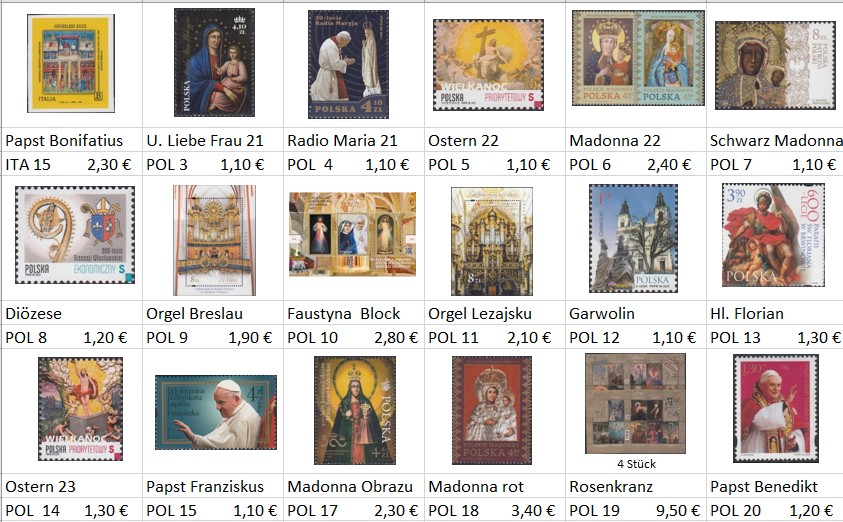Click the Garwolin name cell

[602, 313]
